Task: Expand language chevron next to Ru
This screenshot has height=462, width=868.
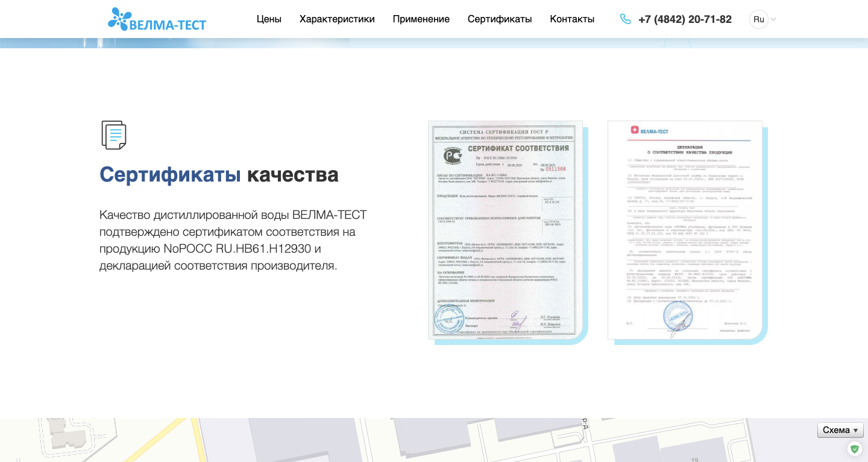Action: click(x=773, y=19)
